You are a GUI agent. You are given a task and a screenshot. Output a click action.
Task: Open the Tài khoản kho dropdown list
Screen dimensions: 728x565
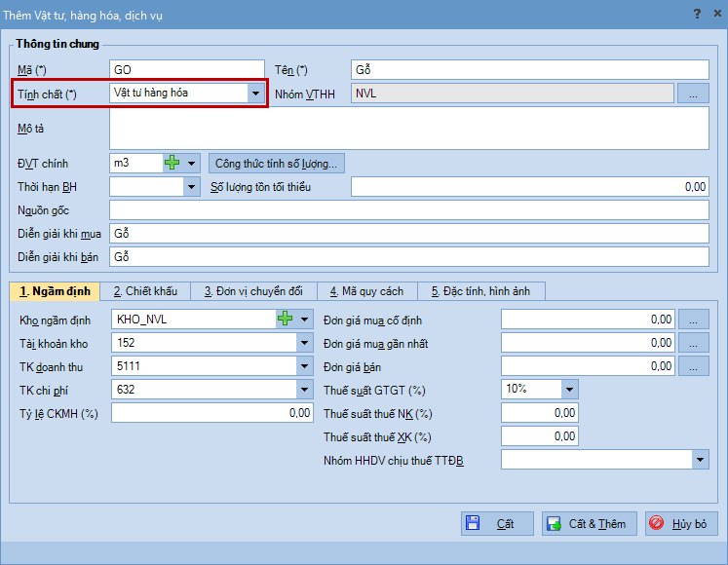304,343
